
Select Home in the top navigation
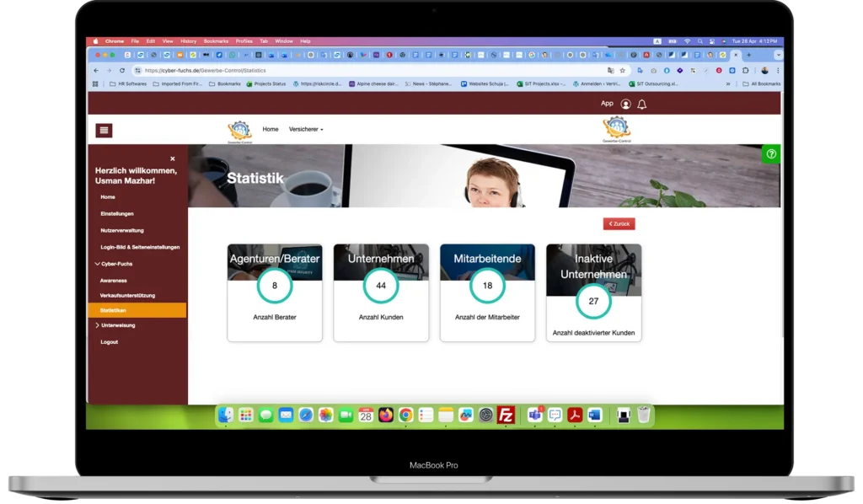pyautogui.click(x=271, y=129)
